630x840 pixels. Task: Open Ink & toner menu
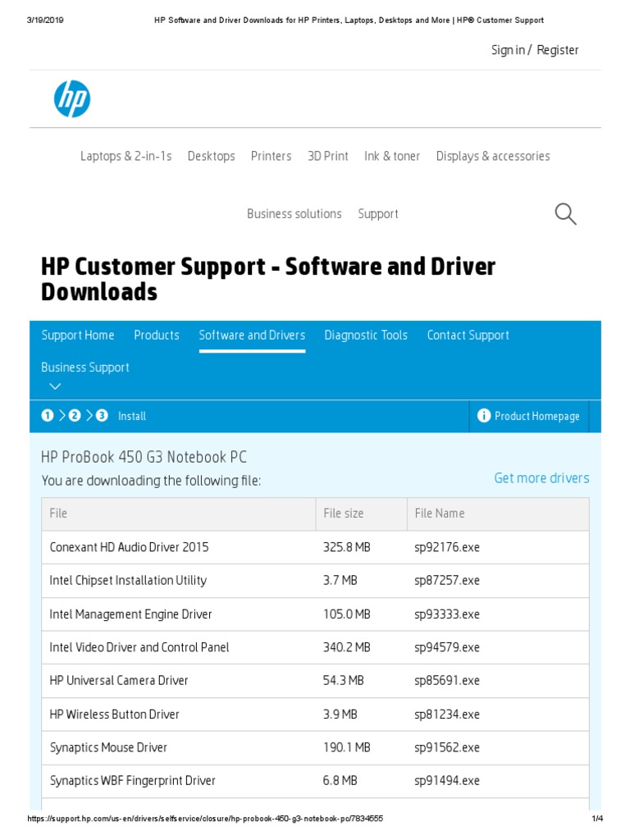(392, 156)
